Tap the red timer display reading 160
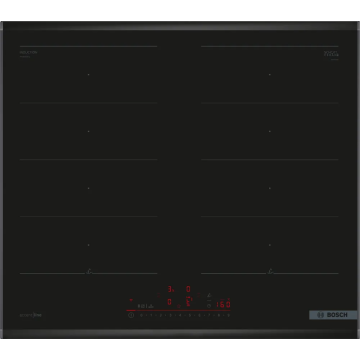Viewport: 360px width, 360px height. [224, 304]
